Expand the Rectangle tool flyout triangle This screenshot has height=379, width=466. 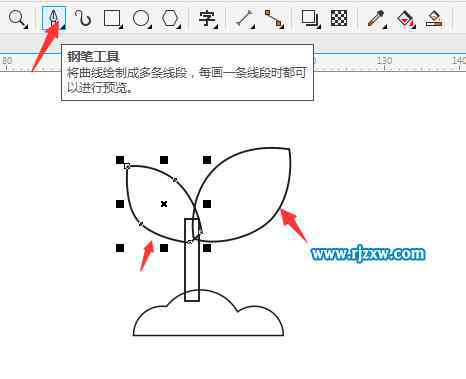tap(120, 26)
